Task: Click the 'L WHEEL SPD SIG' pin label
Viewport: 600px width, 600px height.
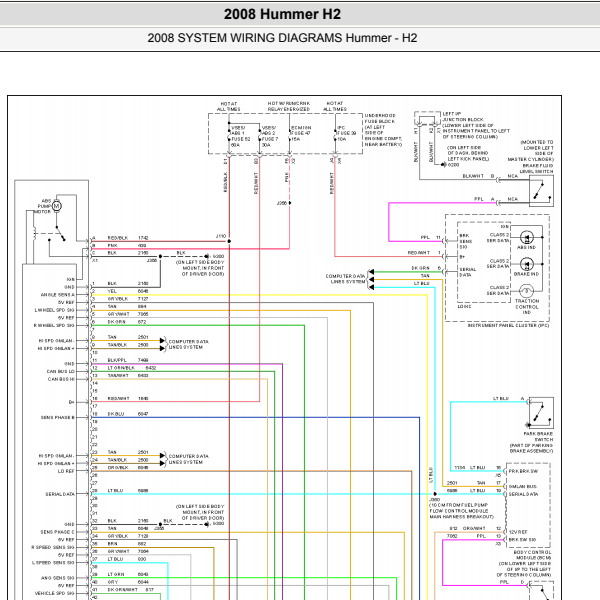Action: coord(55,310)
